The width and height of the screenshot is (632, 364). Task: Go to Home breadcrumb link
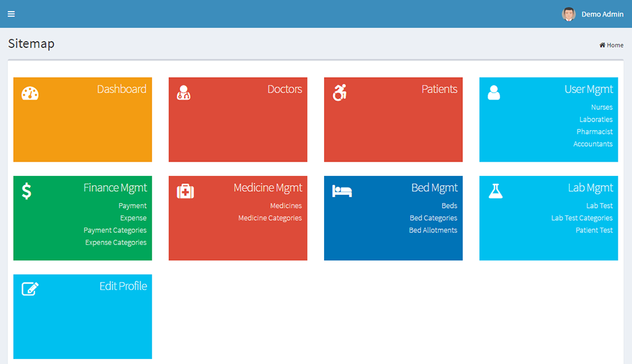(612, 45)
